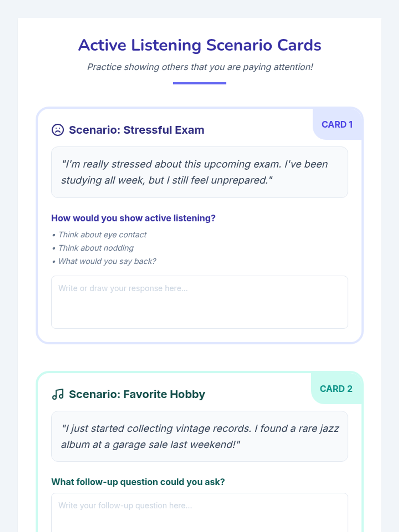Click the 'Write or draw your response' field
The width and height of the screenshot is (399, 532).
(199, 302)
